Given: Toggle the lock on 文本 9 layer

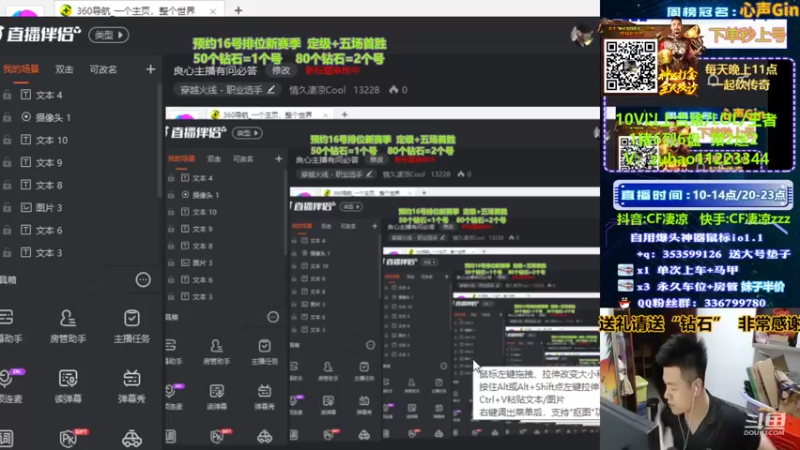Looking at the screenshot, I should 7,162.
